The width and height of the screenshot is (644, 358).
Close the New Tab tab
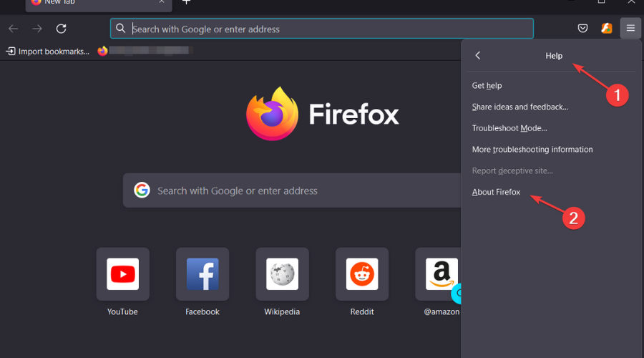[x=162, y=2]
